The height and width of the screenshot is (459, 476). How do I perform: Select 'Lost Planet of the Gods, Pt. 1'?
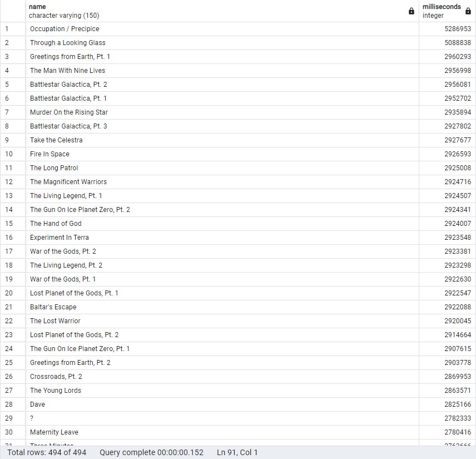(222, 293)
